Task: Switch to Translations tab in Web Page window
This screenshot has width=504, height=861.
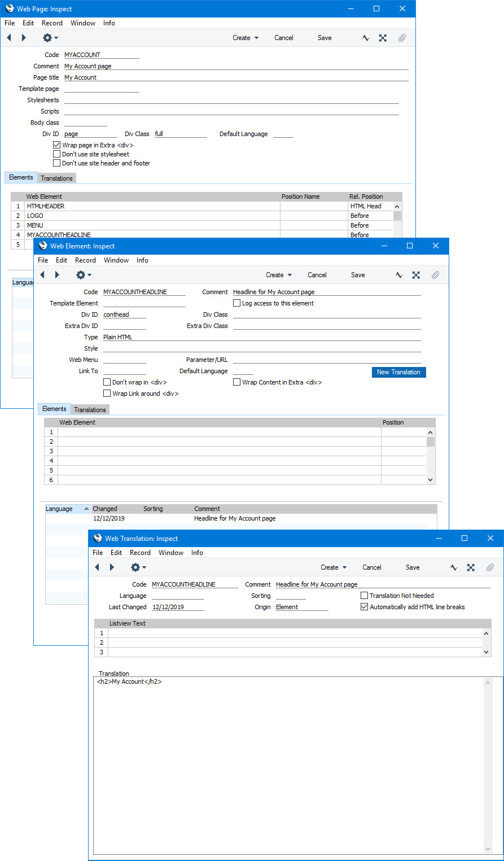Action: (x=56, y=178)
